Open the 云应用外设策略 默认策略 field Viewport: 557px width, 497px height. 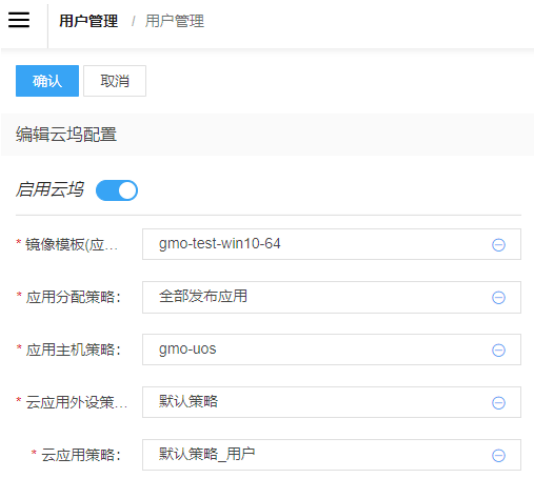[331, 402]
